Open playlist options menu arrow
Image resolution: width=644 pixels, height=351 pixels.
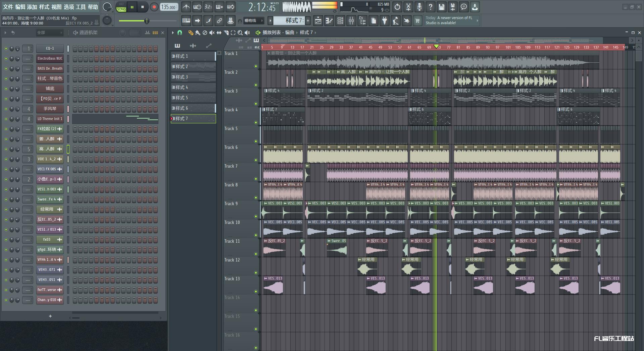(x=173, y=33)
